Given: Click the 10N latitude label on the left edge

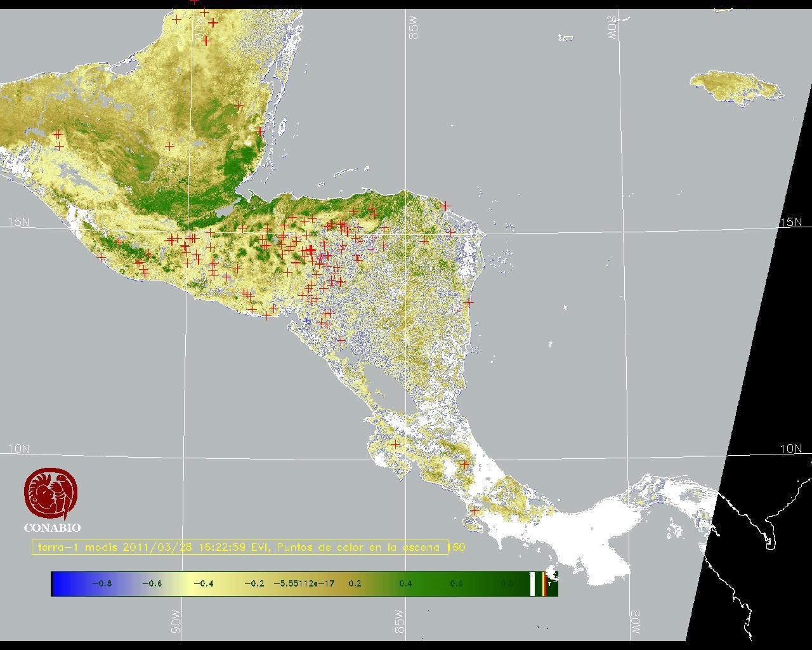Looking at the screenshot, I should [x=18, y=449].
